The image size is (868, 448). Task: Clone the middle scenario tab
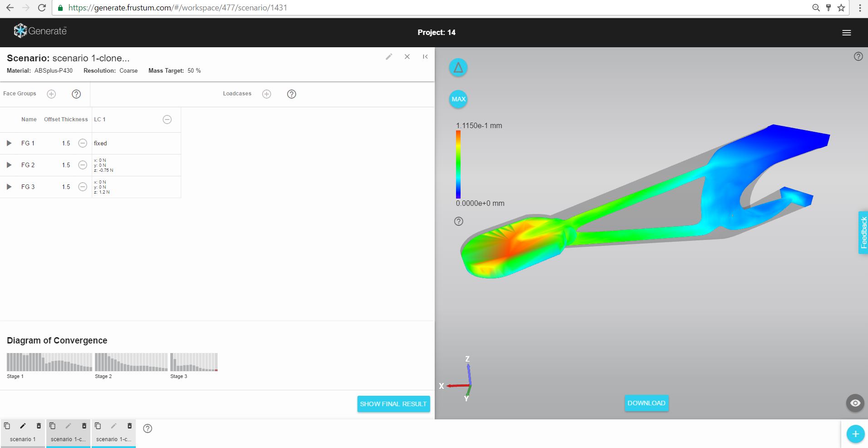pos(52,426)
